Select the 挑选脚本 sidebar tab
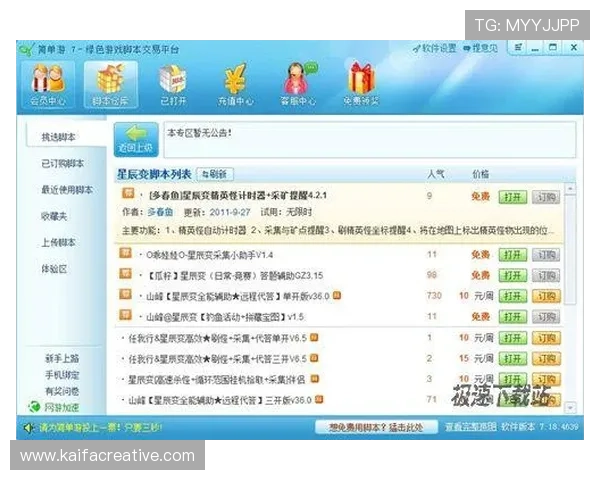 pos(66,136)
